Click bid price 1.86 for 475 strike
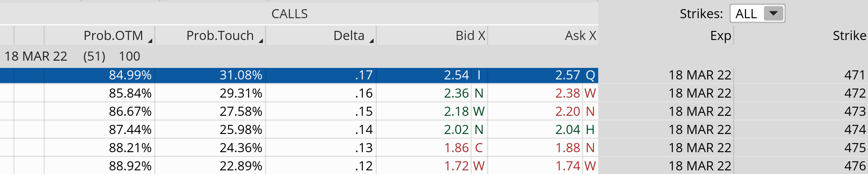 click(456, 148)
